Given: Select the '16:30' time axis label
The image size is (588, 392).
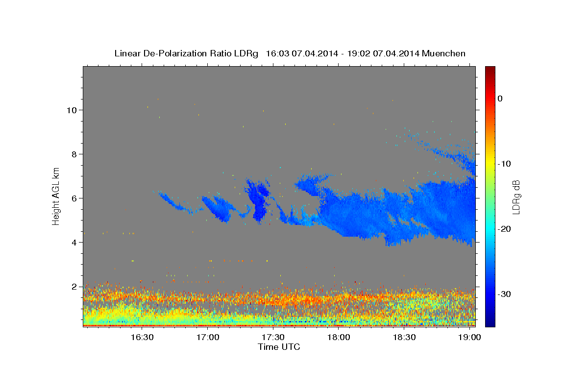Looking at the screenshot, I should pos(142,337).
